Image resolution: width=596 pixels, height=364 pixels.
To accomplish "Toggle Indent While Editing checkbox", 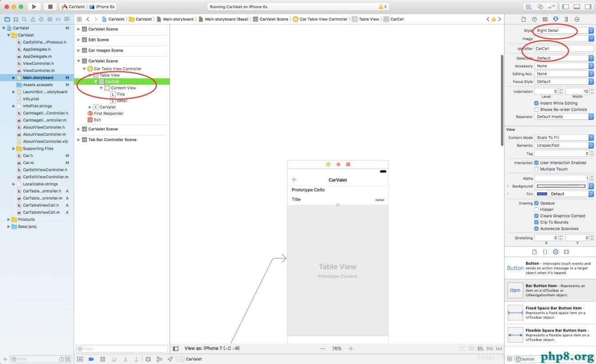I will 537,103.
